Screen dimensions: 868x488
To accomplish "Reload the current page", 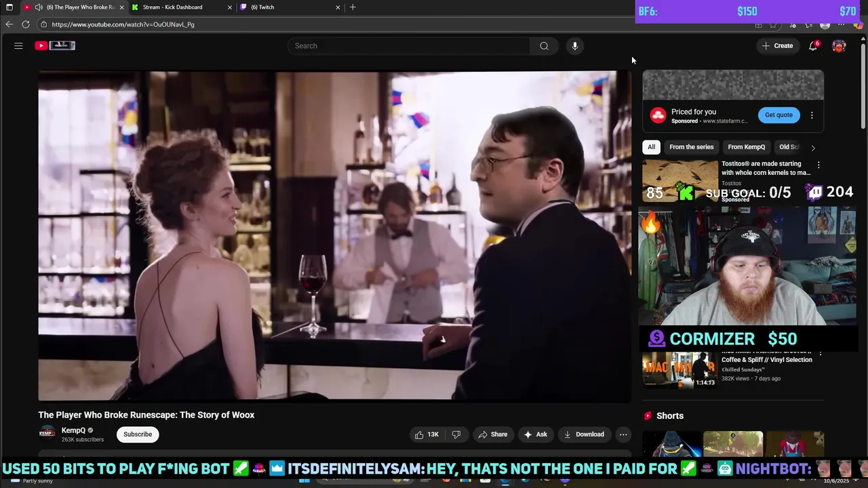I will [x=26, y=24].
